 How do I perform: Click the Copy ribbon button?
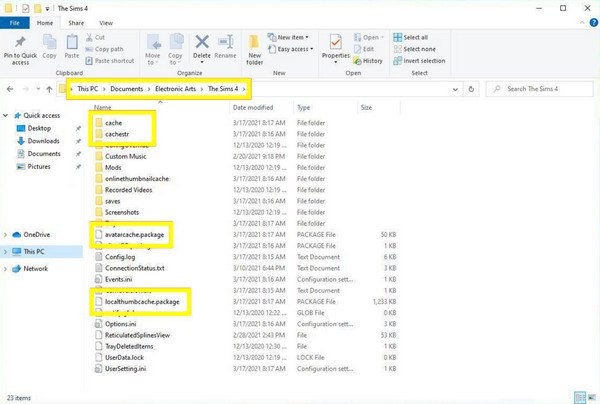tap(49, 47)
